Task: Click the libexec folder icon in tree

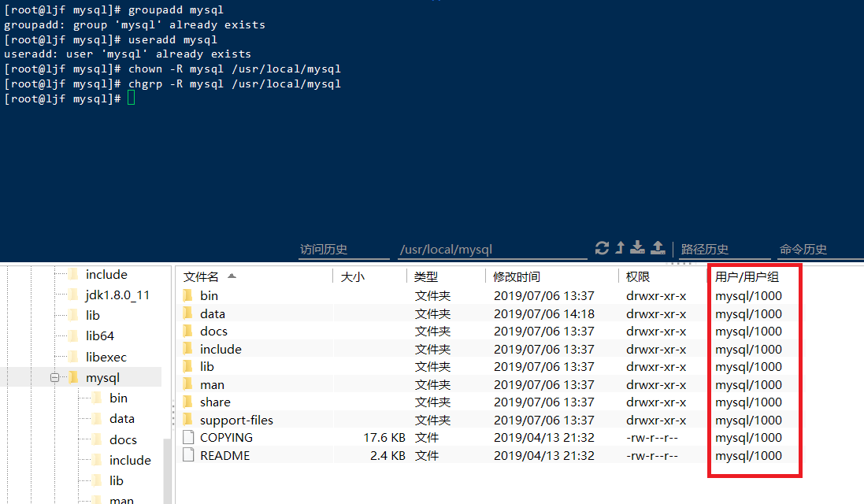Action: [x=73, y=357]
